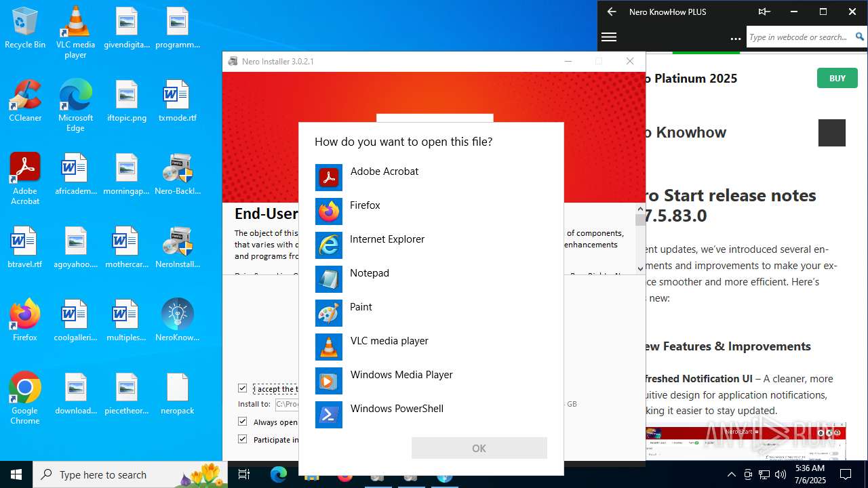Open the volume control in system tray
Viewport: 868px width, 488px height.
tap(781, 474)
